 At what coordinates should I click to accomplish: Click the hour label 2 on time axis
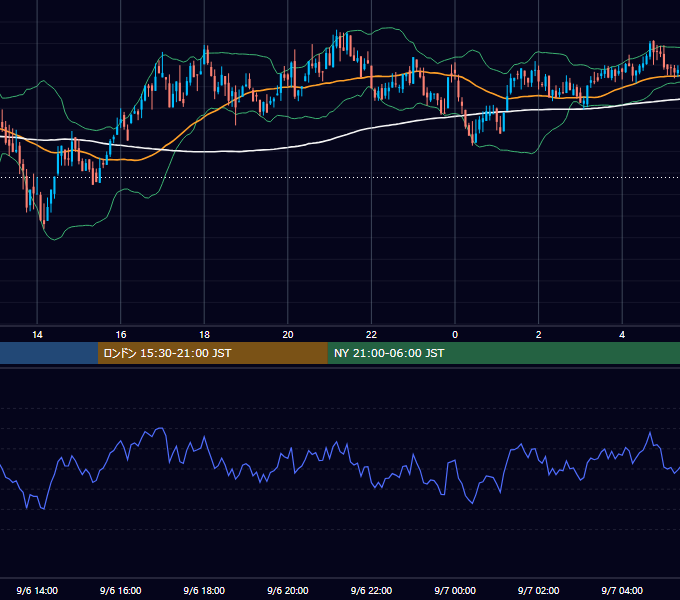click(x=538, y=335)
